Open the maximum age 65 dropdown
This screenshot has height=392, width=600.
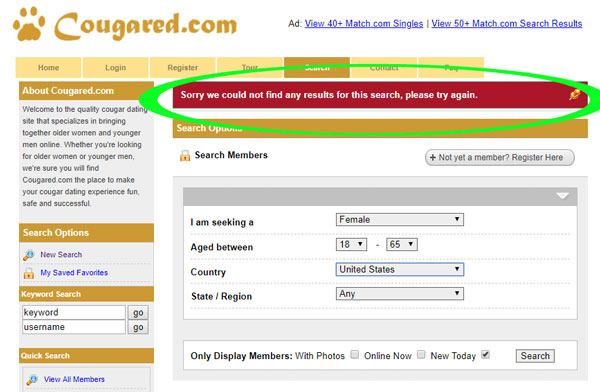click(402, 244)
